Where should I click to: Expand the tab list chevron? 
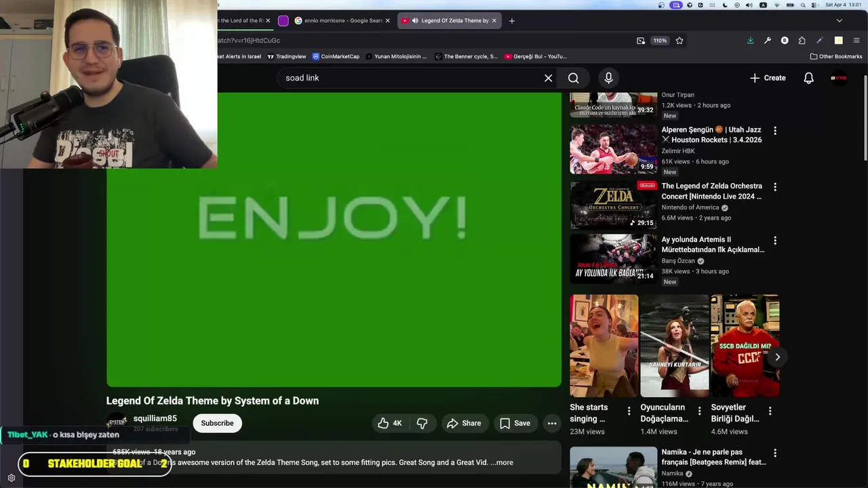pos(839,20)
